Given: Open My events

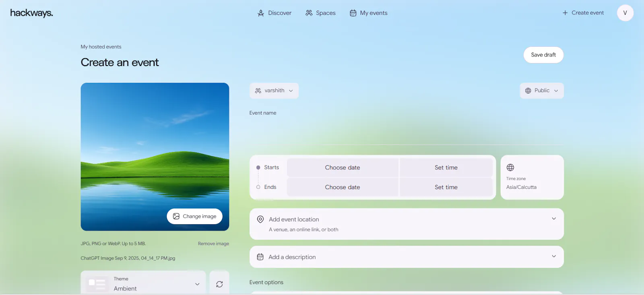Looking at the screenshot, I should [368, 13].
